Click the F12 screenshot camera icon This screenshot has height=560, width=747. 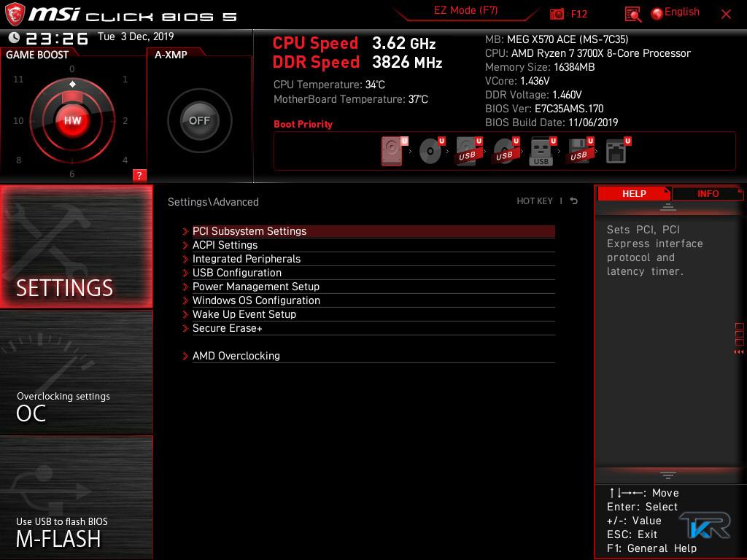point(557,14)
